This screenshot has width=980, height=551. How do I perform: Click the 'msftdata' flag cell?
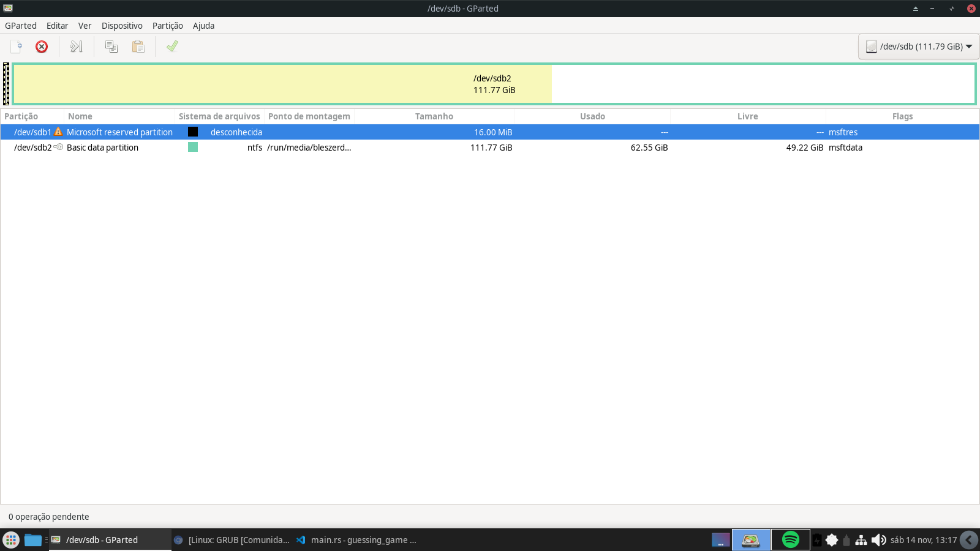coord(845,148)
